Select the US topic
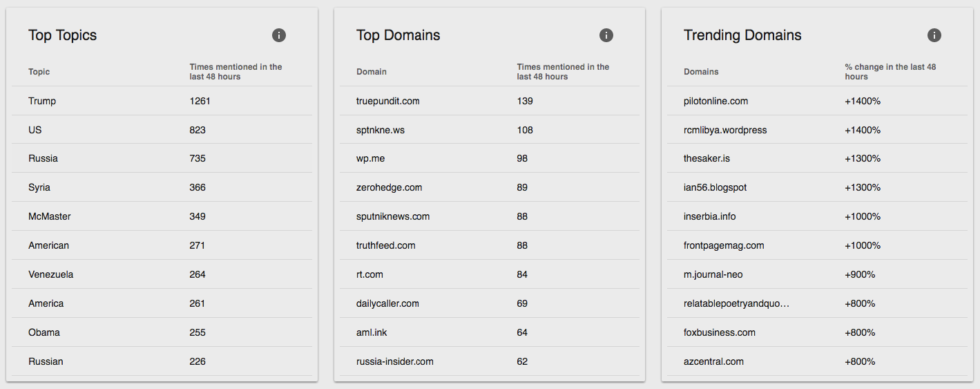This screenshot has width=980, height=389. point(35,130)
